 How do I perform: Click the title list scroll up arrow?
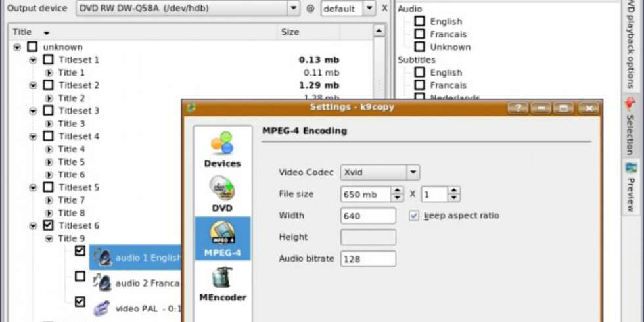[379, 31]
